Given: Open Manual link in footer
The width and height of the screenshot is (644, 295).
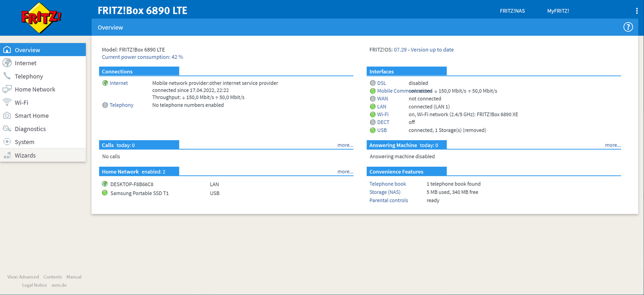Looking at the screenshot, I should tap(74, 277).
